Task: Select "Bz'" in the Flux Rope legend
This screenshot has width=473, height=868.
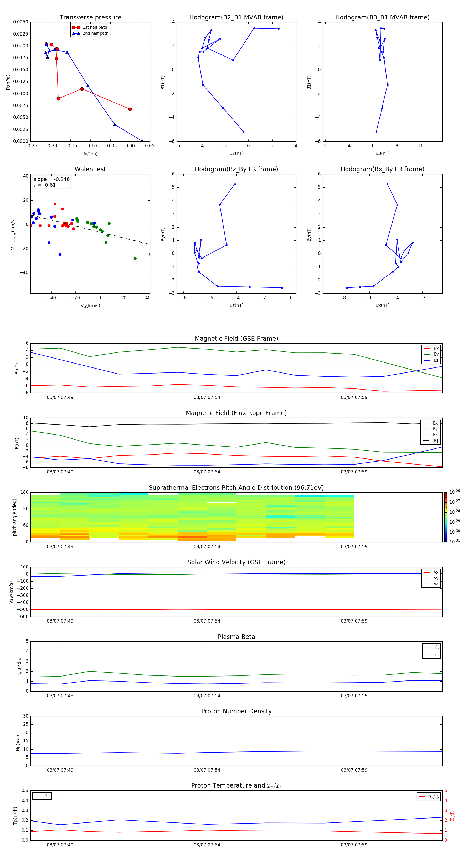Action: (x=431, y=435)
